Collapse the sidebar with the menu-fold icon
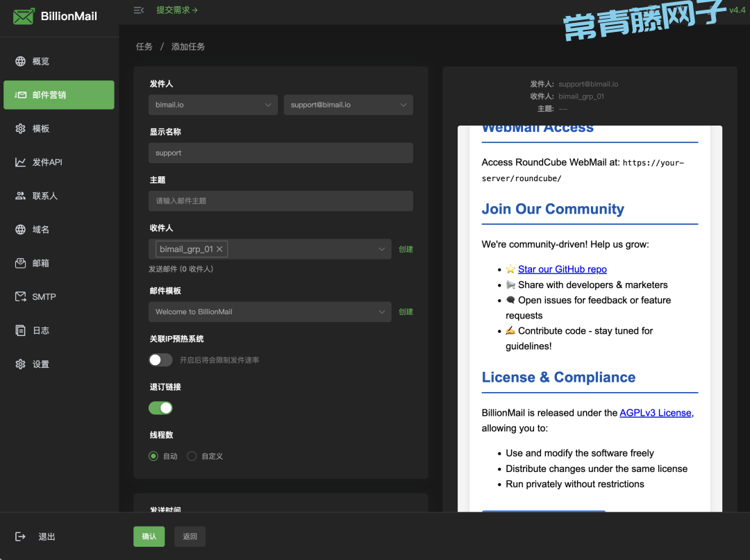 point(139,10)
